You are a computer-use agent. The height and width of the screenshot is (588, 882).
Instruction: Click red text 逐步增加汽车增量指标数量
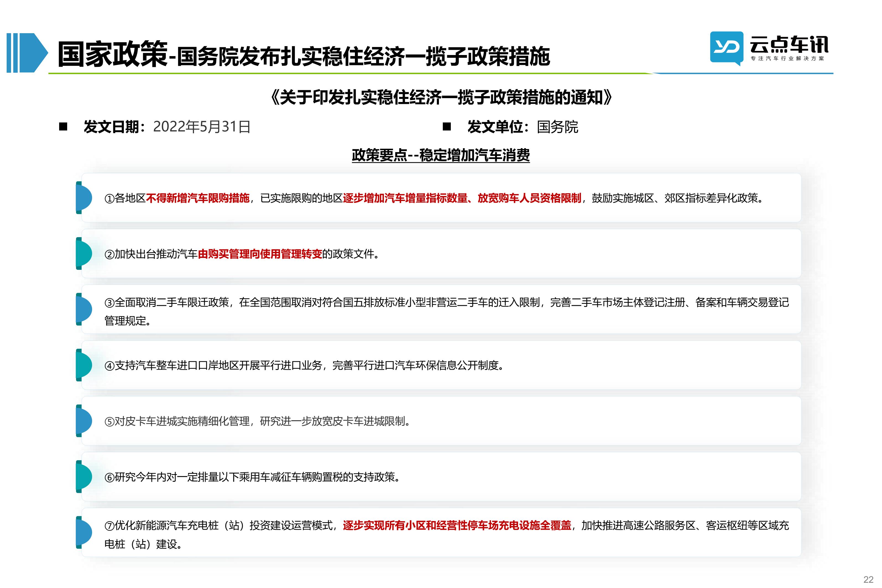click(x=405, y=198)
